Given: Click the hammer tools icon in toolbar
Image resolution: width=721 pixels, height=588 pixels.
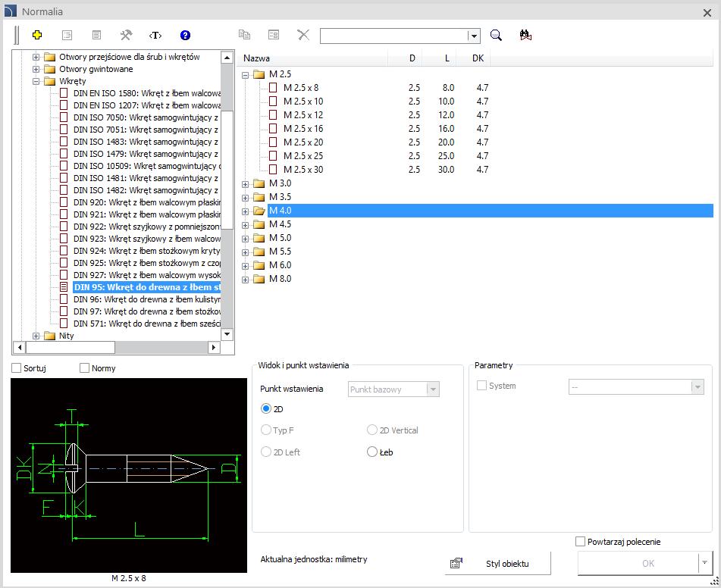Looking at the screenshot, I should (x=126, y=35).
